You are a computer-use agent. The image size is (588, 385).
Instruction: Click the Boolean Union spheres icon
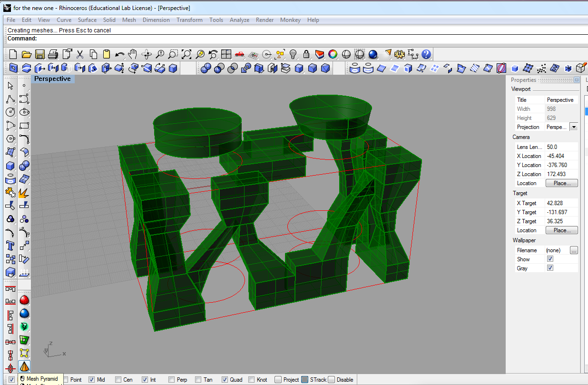(206, 69)
